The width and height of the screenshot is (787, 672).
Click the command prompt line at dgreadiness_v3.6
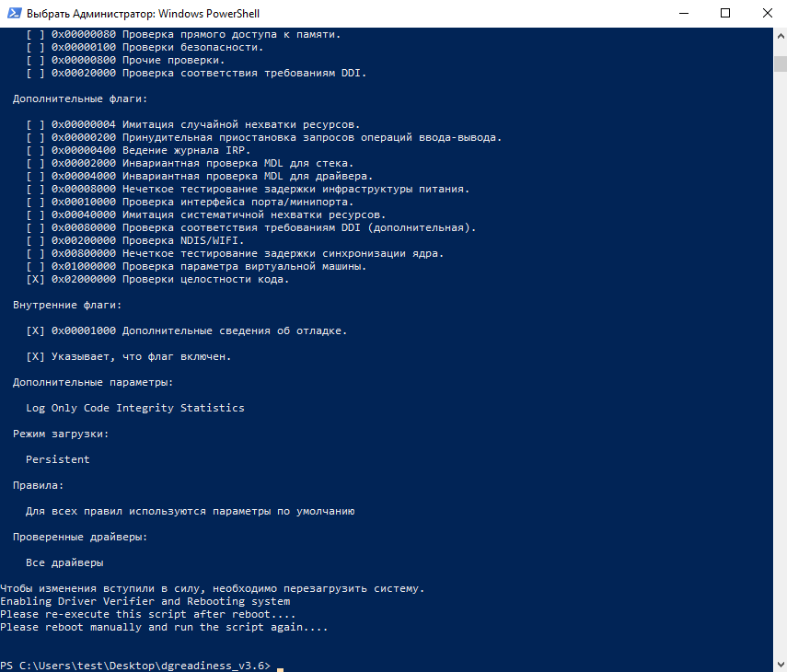point(136,666)
